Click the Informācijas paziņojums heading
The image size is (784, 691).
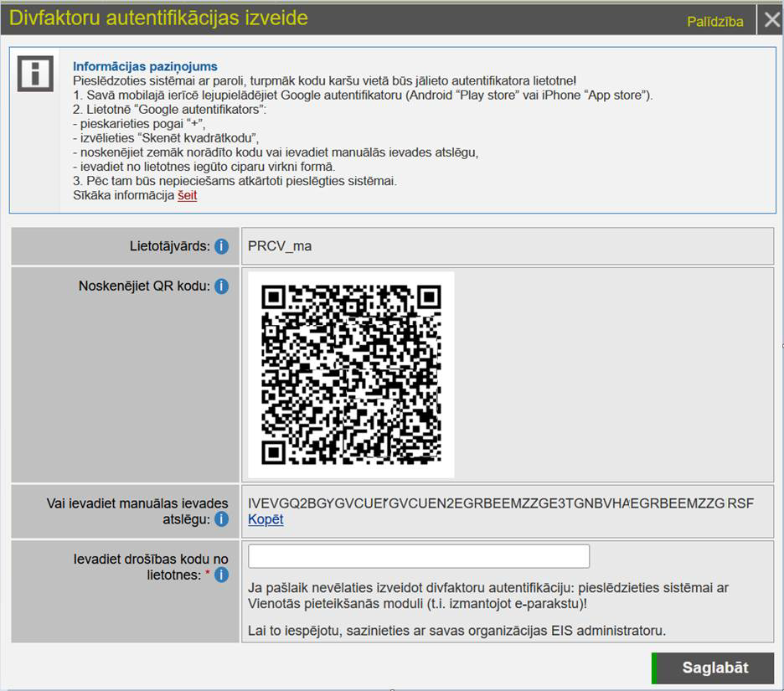point(145,66)
